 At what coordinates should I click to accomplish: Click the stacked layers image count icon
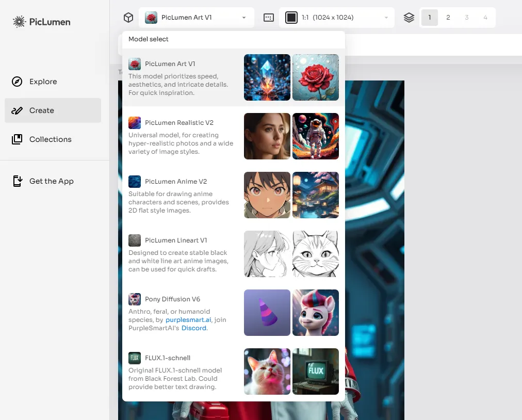(409, 18)
